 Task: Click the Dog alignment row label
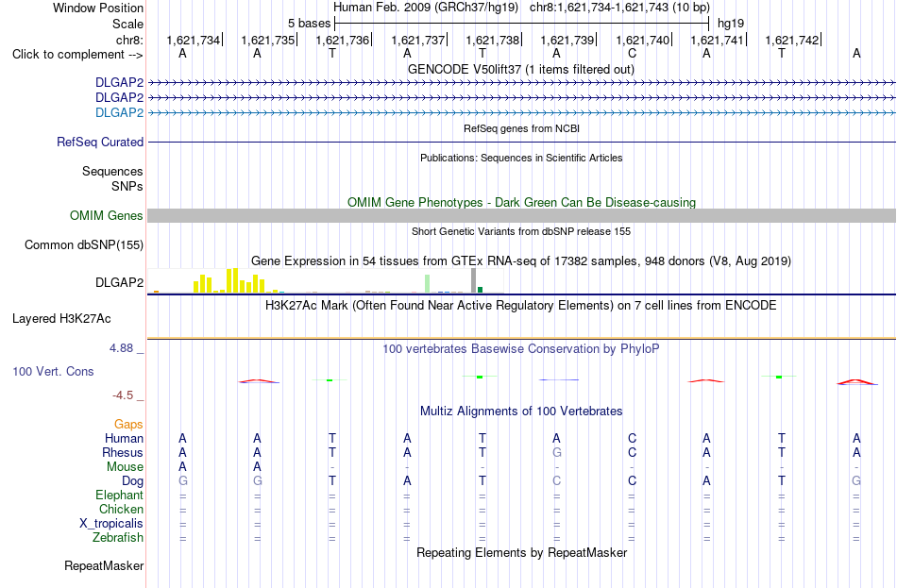[x=132, y=481]
